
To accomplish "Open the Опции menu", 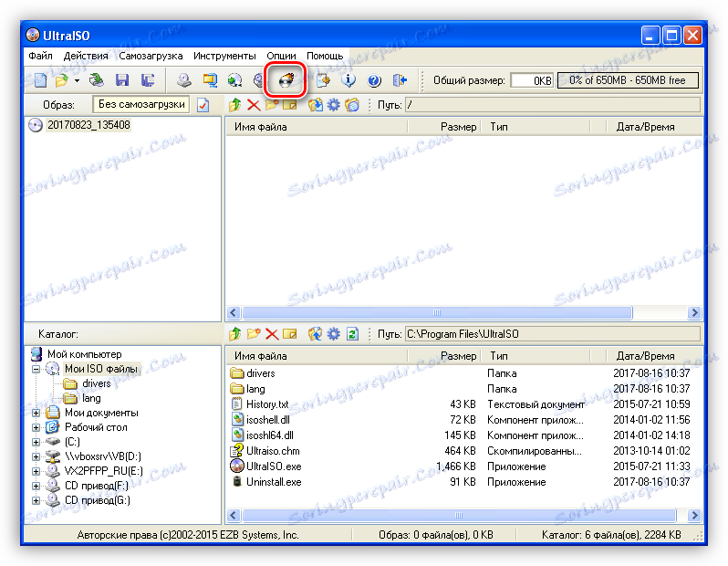I will point(281,56).
